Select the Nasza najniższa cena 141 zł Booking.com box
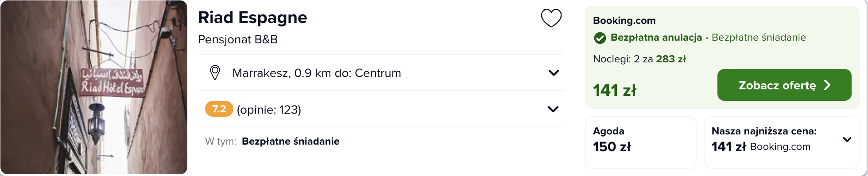The height and width of the screenshot is (176, 868). [x=781, y=142]
